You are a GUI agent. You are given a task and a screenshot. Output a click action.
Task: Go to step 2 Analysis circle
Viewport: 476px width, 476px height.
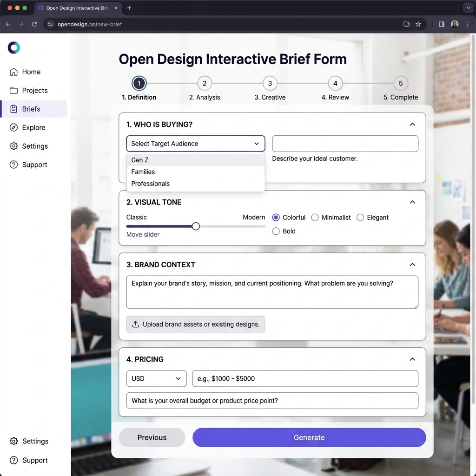click(205, 83)
